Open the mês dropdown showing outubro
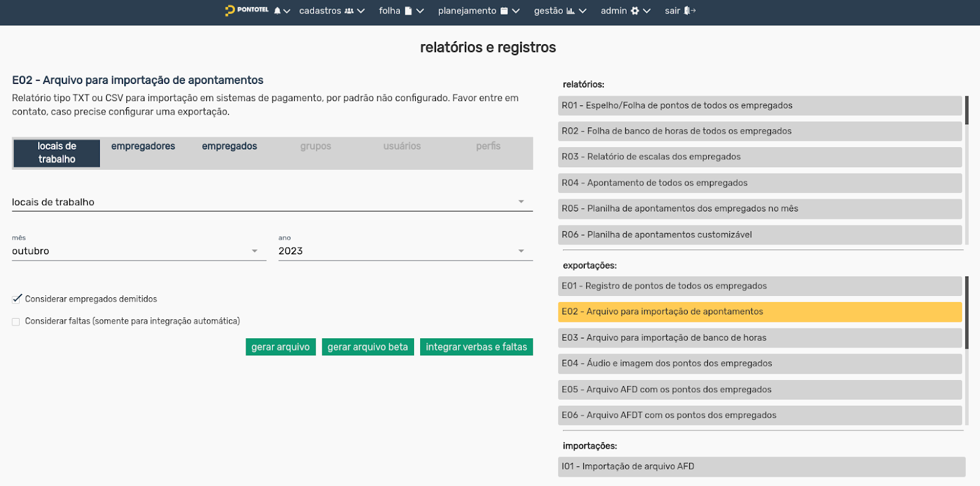This screenshot has height=486, width=980. [139, 251]
